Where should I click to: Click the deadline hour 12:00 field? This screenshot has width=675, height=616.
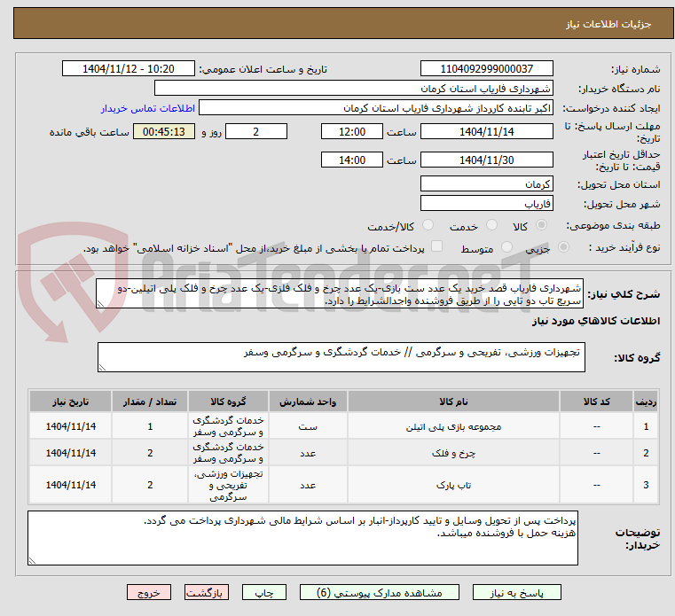[x=352, y=132]
